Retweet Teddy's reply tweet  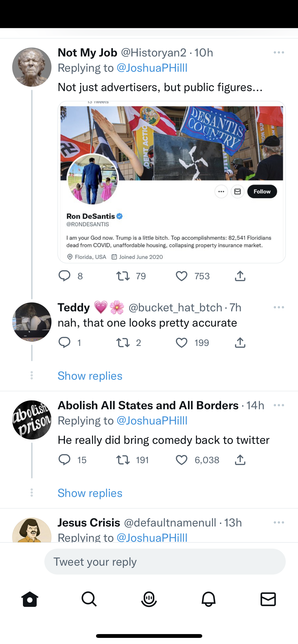coord(123,343)
